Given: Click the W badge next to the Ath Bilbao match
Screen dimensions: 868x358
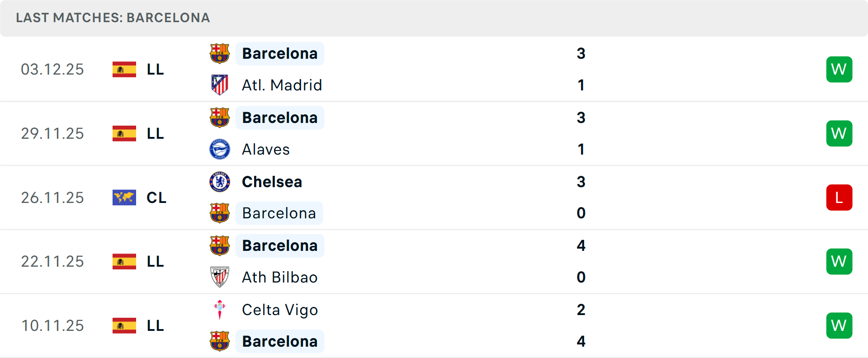Looking at the screenshot, I should coord(839,261).
